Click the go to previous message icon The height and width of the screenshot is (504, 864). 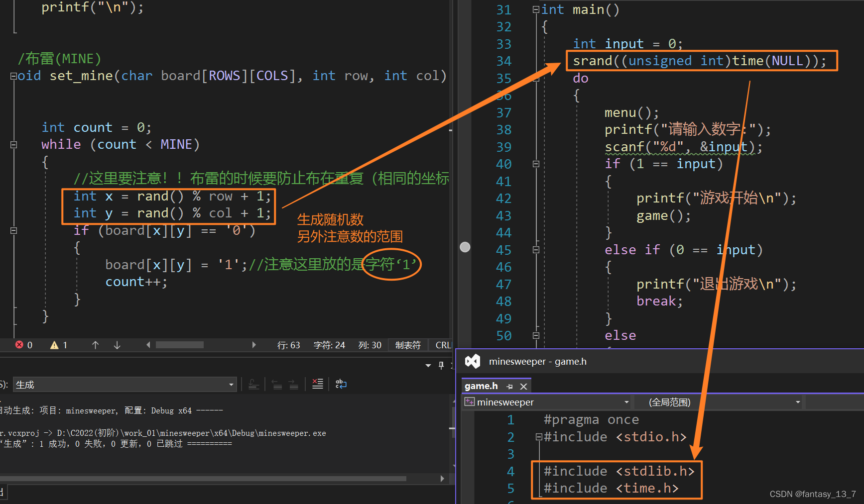pyautogui.click(x=277, y=384)
